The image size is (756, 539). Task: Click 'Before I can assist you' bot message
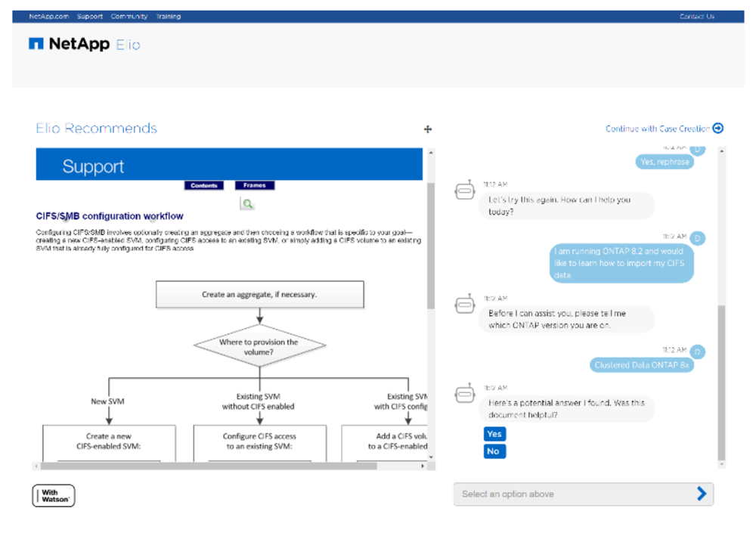(567, 319)
